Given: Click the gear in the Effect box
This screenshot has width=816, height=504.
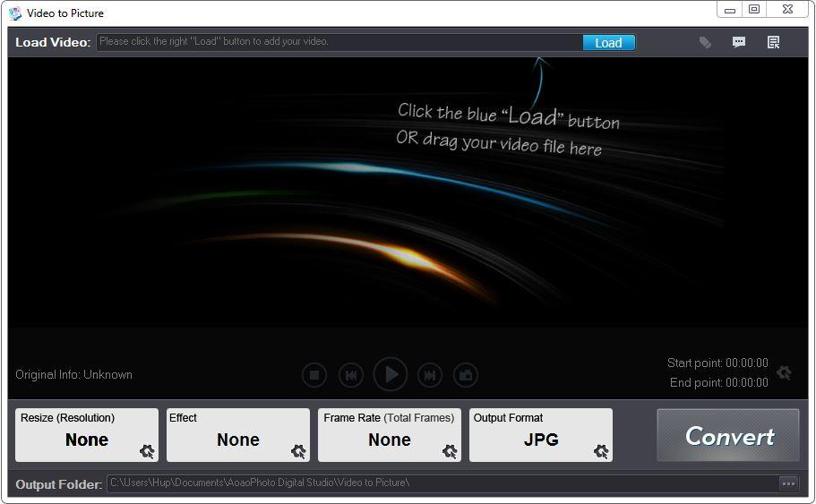Looking at the screenshot, I should (x=298, y=451).
